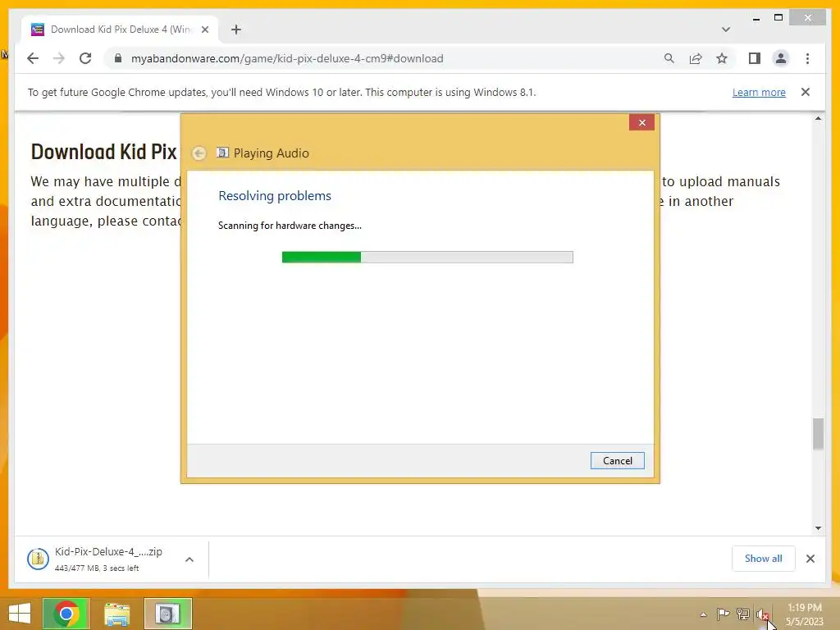
Task: Select the Download Kid Pix Deluxe 4 tab
Action: [x=120, y=30]
